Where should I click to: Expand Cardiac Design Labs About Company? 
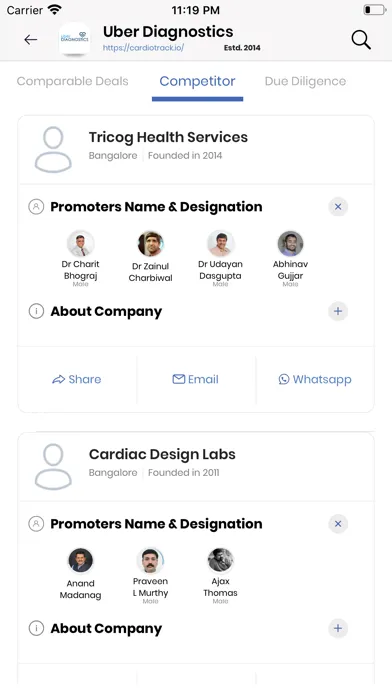pos(338,628)
